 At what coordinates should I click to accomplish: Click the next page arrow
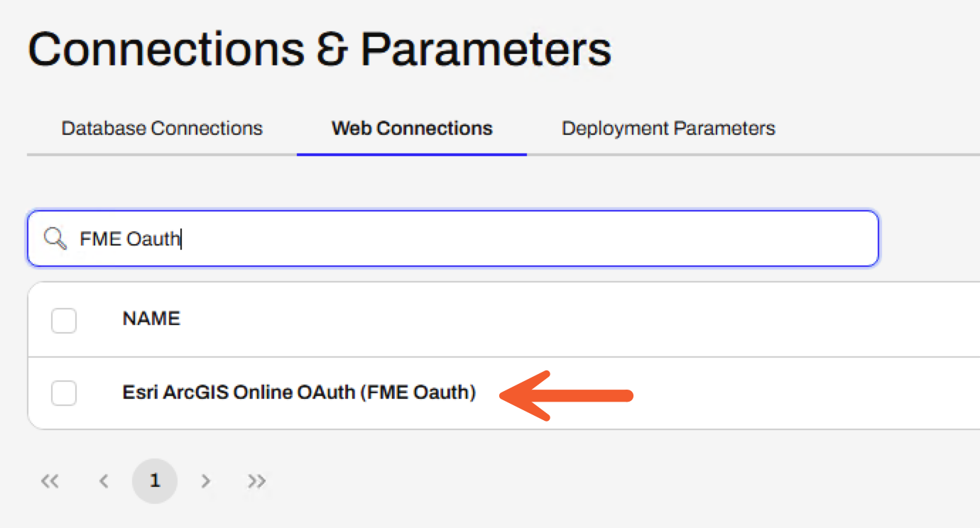click(x=206, y=480)
